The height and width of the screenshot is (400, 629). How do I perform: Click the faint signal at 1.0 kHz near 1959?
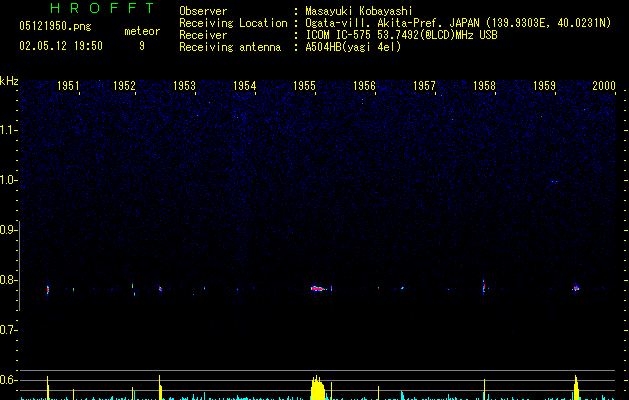pyautogui.click(x=554, y=181)
